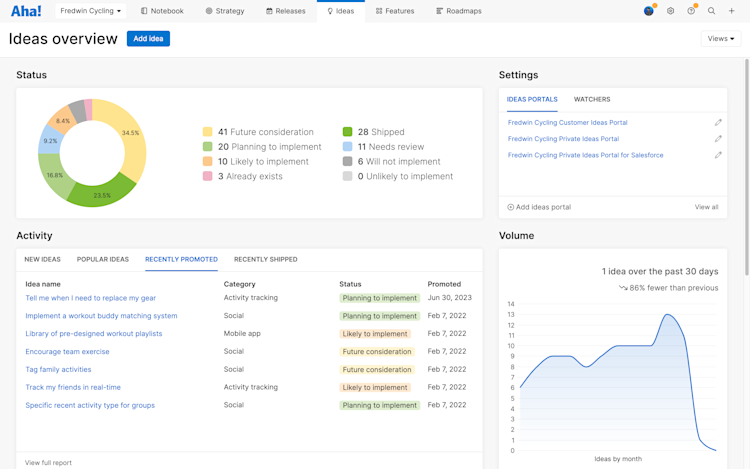Open Fredwin Cycling Private Ideas Portal link
Image resolution: width=750 pixels, height=469 pixels.
click(x=563, y=139)
